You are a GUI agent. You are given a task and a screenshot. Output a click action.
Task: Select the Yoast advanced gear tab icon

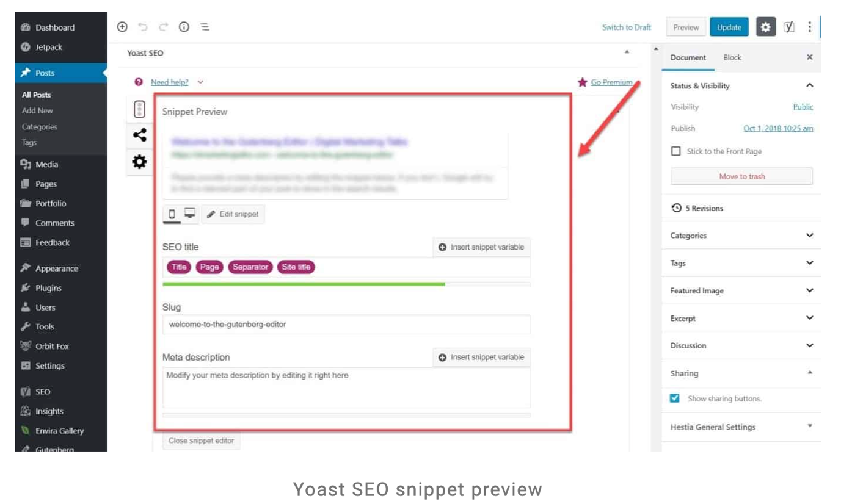coord(139,162)
